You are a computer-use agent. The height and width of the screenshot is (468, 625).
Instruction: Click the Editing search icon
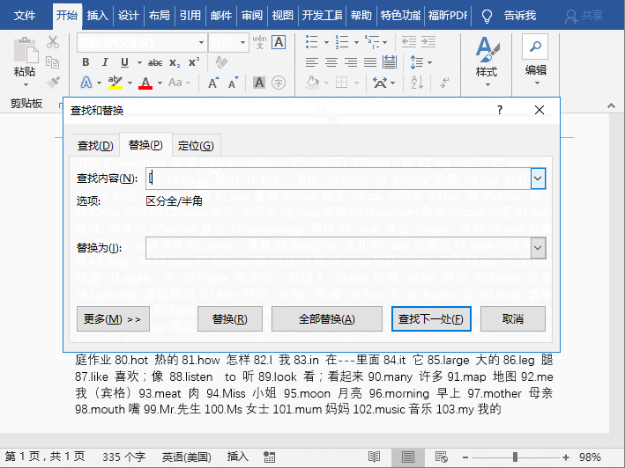(536, 47)
